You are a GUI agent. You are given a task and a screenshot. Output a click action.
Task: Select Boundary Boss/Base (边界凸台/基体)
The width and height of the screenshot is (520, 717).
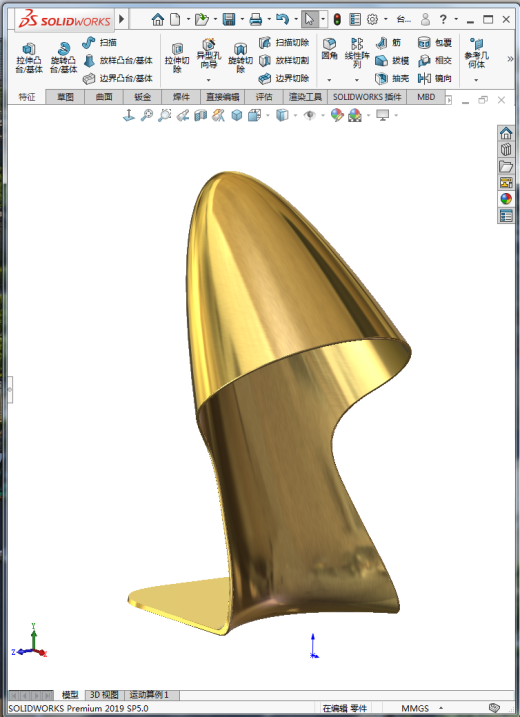coord(118,78)
